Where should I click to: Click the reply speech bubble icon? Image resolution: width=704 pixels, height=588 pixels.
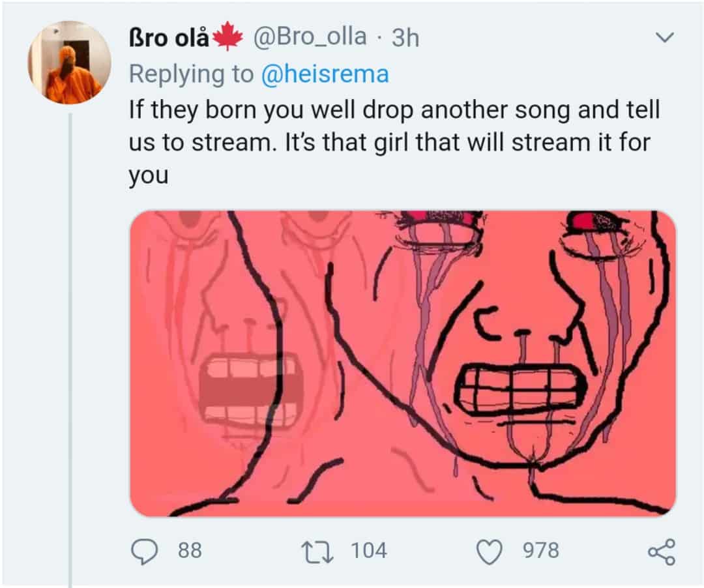pyautogui.click(x=144, y=551)
